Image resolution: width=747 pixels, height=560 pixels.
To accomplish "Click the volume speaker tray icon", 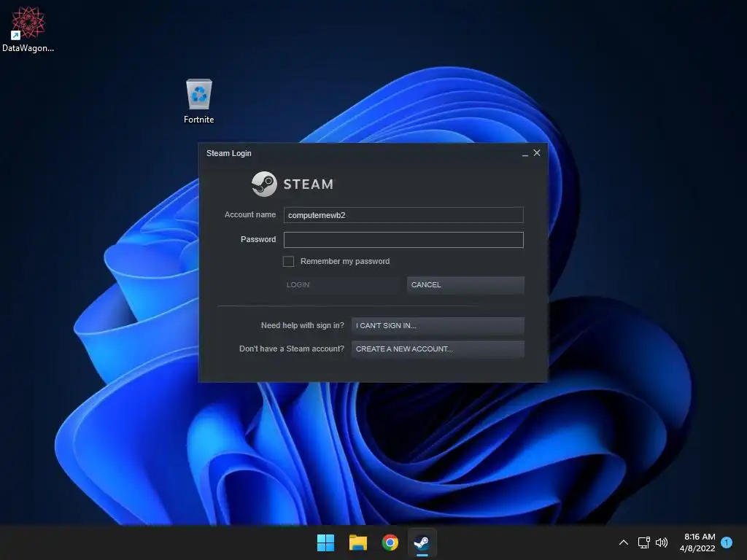I will [x=661, y=542].
